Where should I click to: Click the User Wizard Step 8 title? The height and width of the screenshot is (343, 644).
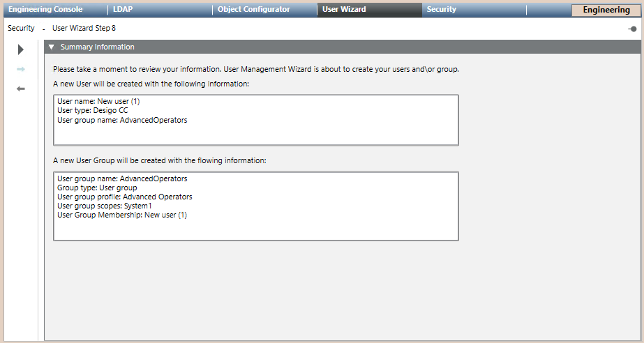[84, 29]
